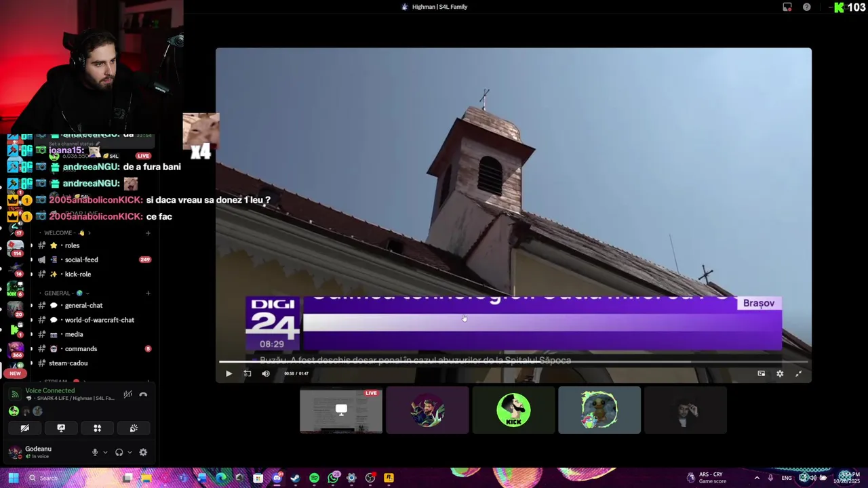Disconnect from voice call
This screenshot has height=488, width=868.
pos(144,394)
